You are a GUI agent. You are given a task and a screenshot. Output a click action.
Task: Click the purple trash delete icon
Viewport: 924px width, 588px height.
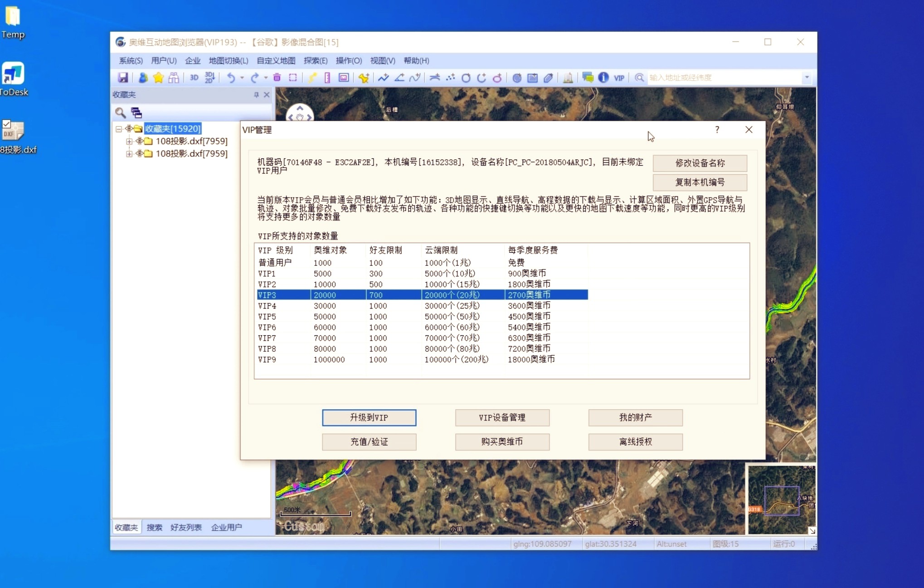click(x=277, y=78)
